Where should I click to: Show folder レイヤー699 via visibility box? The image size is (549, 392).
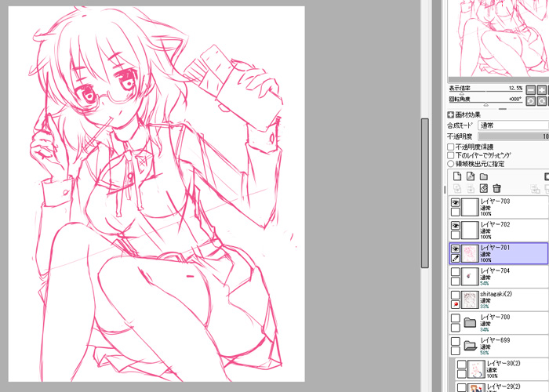tap(455, 341)
